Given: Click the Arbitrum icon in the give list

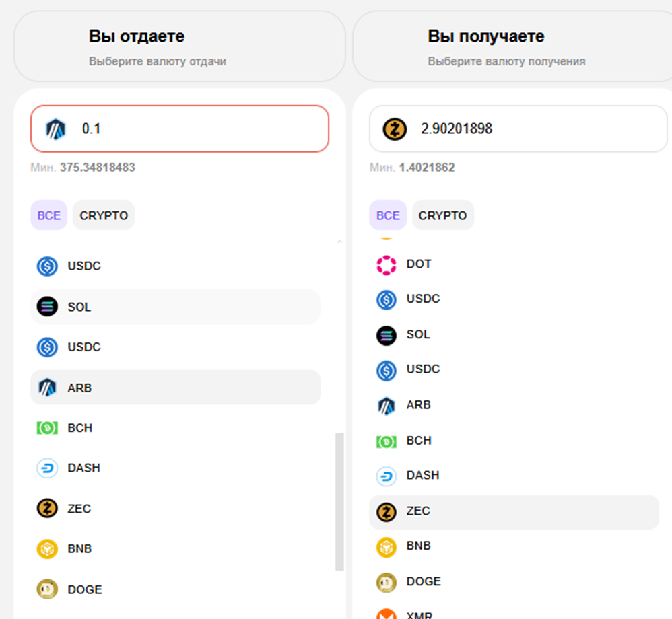Looking at the screenshot, I should 47,388.
